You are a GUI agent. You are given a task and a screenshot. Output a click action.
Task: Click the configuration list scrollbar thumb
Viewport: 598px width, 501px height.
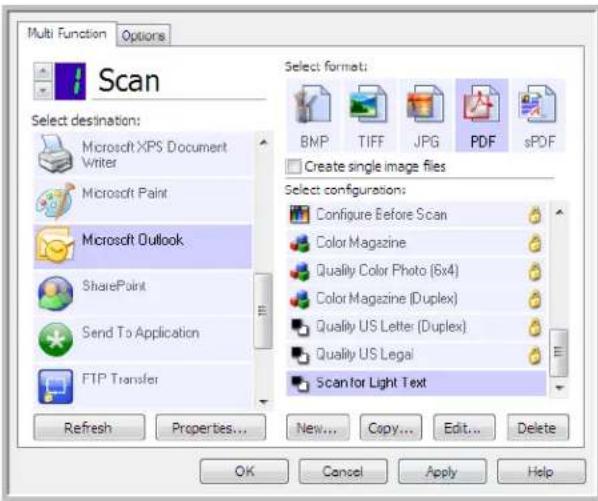(x=559, y=352)
